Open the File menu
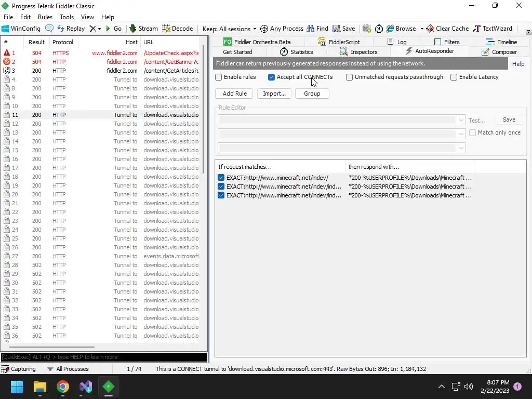Viewport: 532px width, 399px height. point(8,17)
